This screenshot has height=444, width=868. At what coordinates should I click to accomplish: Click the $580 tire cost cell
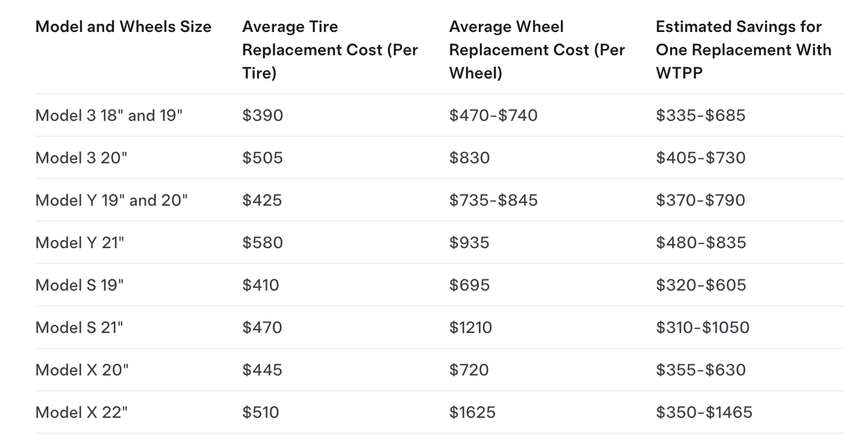tap(262, 243)
